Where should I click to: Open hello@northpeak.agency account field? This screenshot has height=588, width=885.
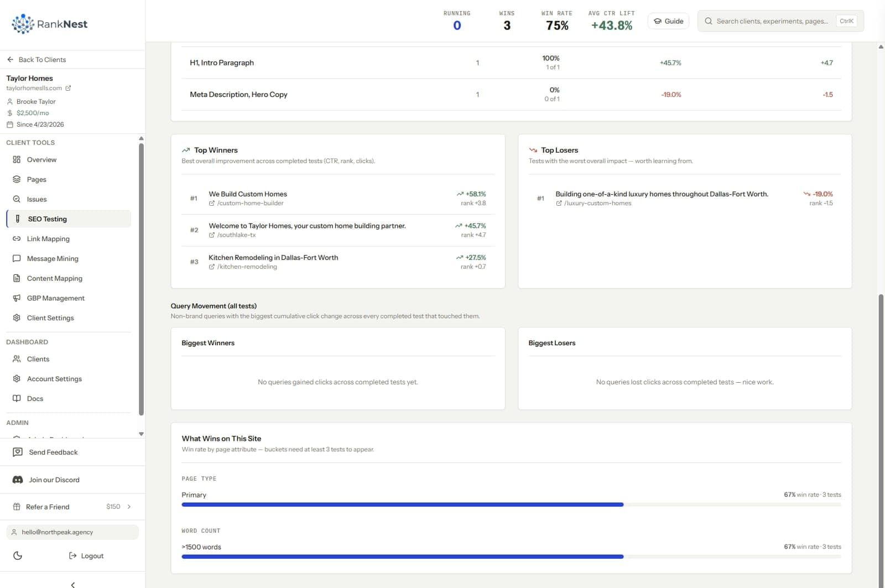coord(72,532)
